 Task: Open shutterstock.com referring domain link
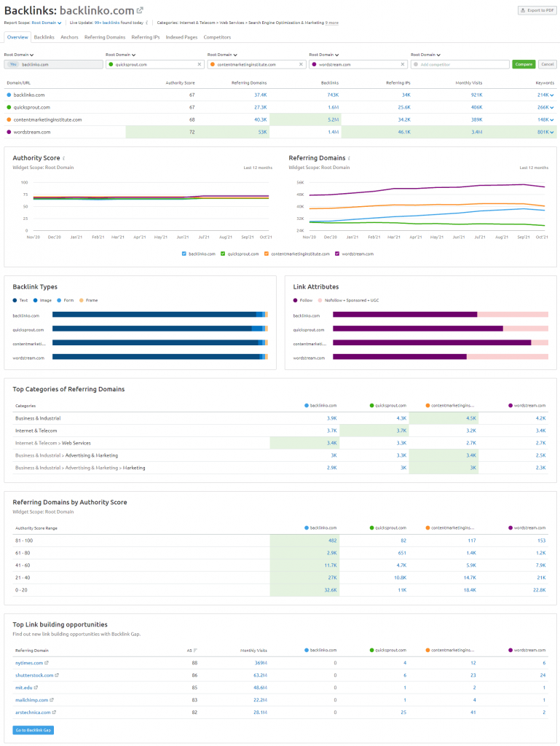tap(34, 675)
